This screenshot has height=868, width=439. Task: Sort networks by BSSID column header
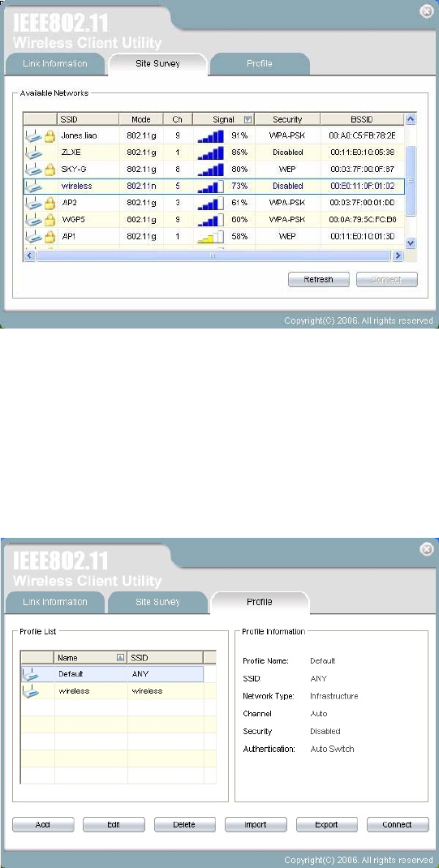[x=362, y=119]
